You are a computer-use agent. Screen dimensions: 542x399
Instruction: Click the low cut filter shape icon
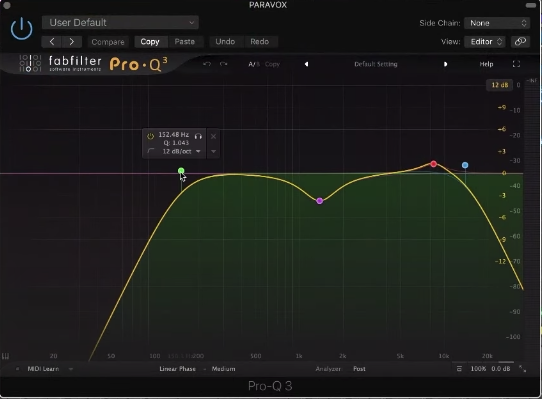click(150, 151)
